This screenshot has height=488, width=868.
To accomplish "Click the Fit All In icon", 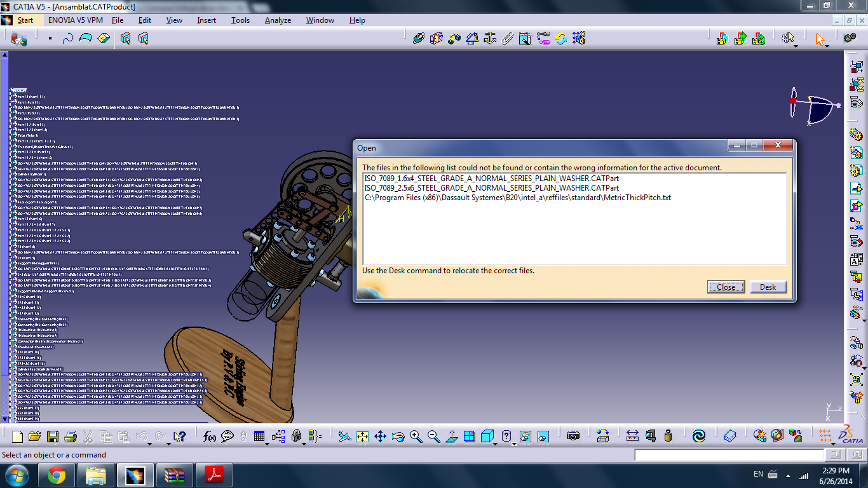I will click(362, 437).
